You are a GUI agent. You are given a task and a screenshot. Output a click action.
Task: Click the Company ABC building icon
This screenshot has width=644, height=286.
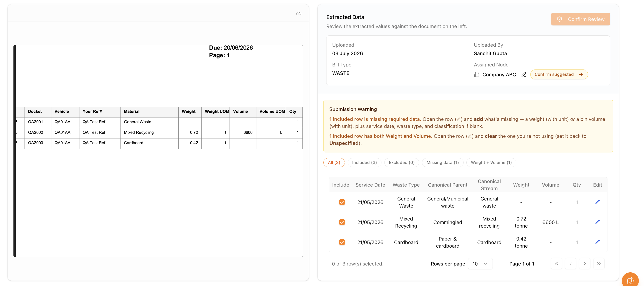click(477, 74)
